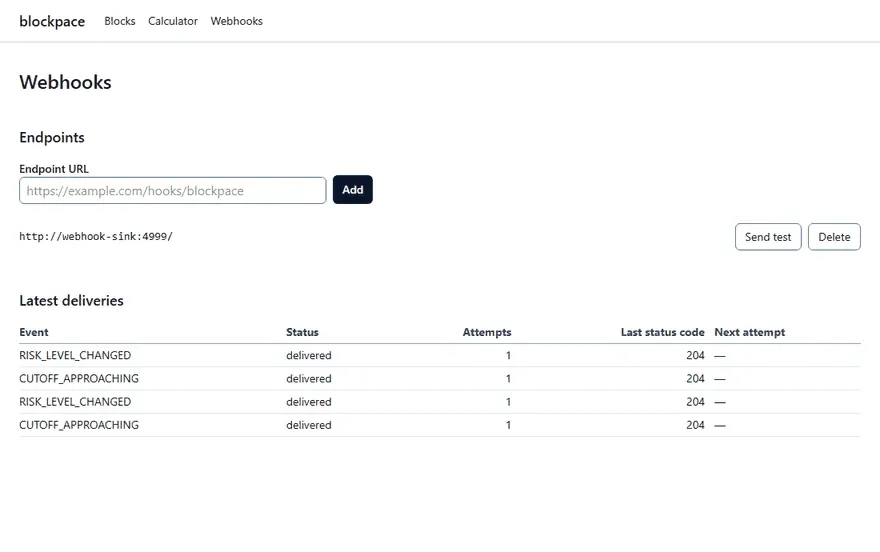880x552 pixels.
Task: Select Webhooks in the top navigation
Action: point(236,21)
